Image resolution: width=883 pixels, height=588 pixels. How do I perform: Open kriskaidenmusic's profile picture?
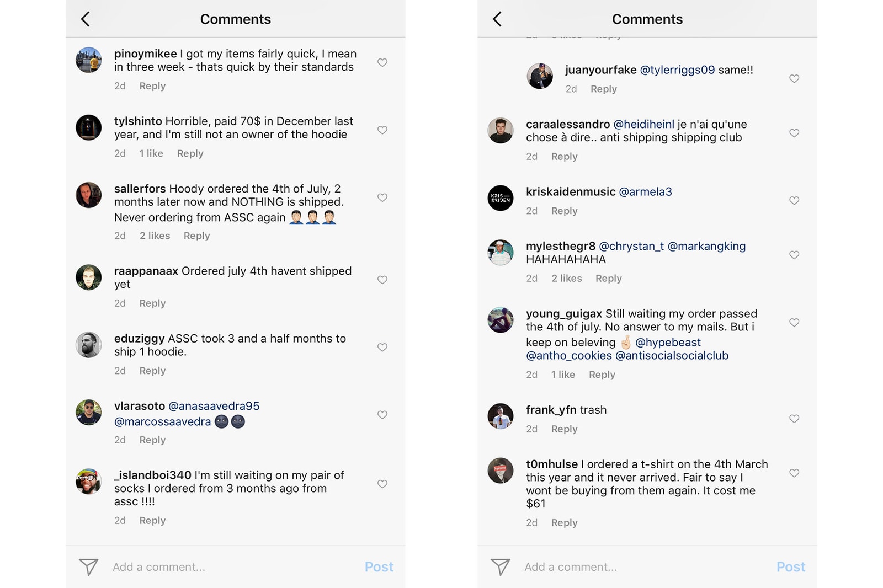pos(501,198)
